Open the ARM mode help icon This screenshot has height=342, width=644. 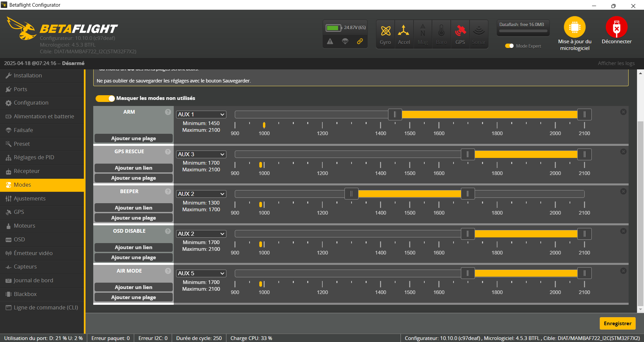[x=168, y=112]
